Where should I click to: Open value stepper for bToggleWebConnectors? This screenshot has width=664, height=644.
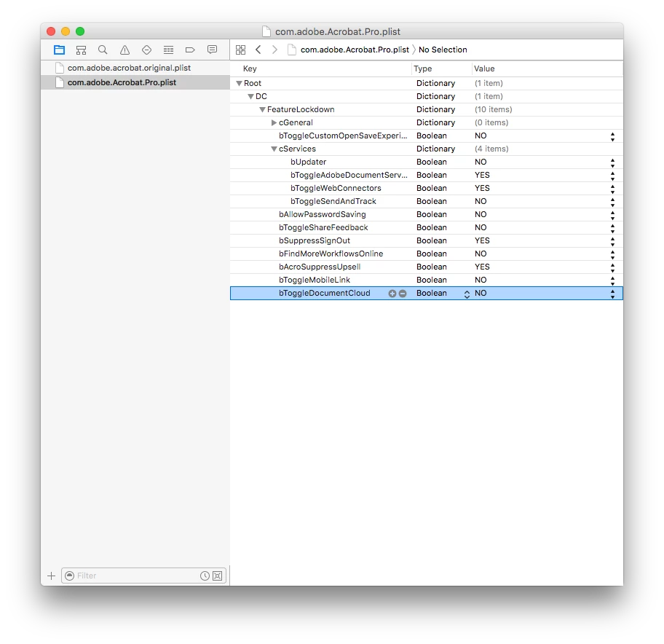[612, 189]
